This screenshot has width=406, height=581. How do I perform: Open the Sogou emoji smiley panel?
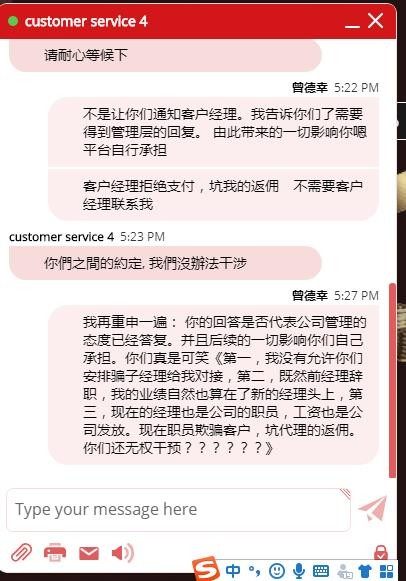tap(277, 571)
